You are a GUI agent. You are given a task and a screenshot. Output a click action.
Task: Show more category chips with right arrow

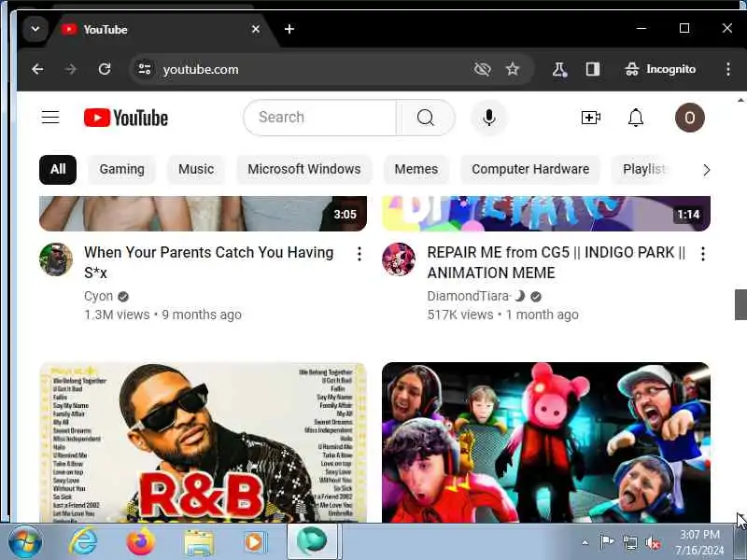(x=706, y=170)
